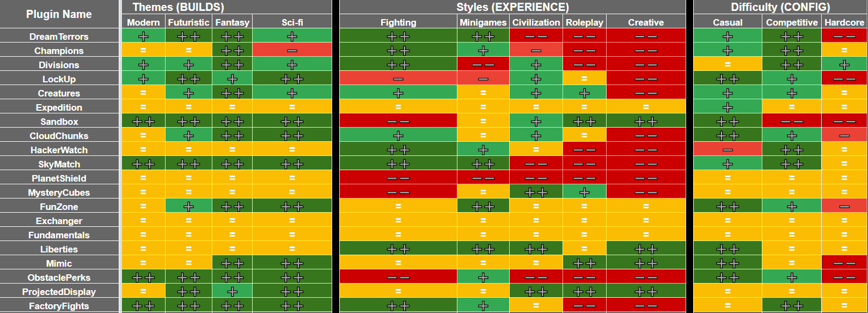Click the HackerWatch plugin name
868x313 pixels.
tap(59, 150)
